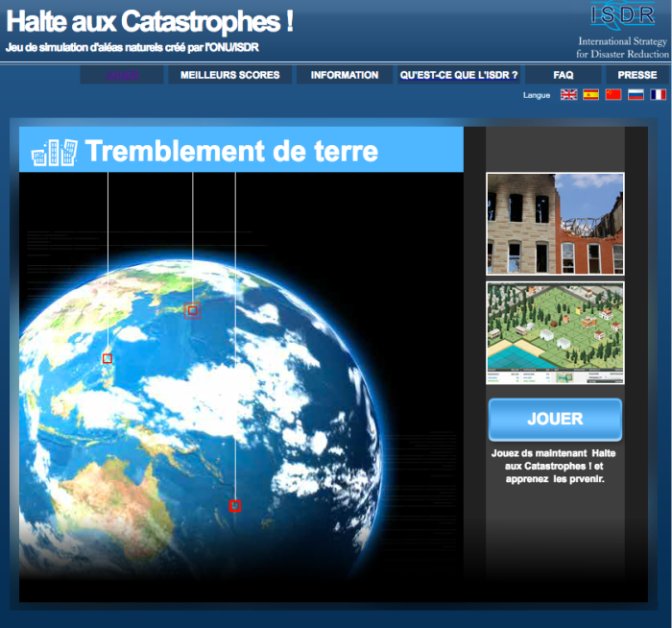Viewport: 672px width, 628px height.
Task: Click the isometric game map screenshot thumbnail
Action: coord(555,332)
